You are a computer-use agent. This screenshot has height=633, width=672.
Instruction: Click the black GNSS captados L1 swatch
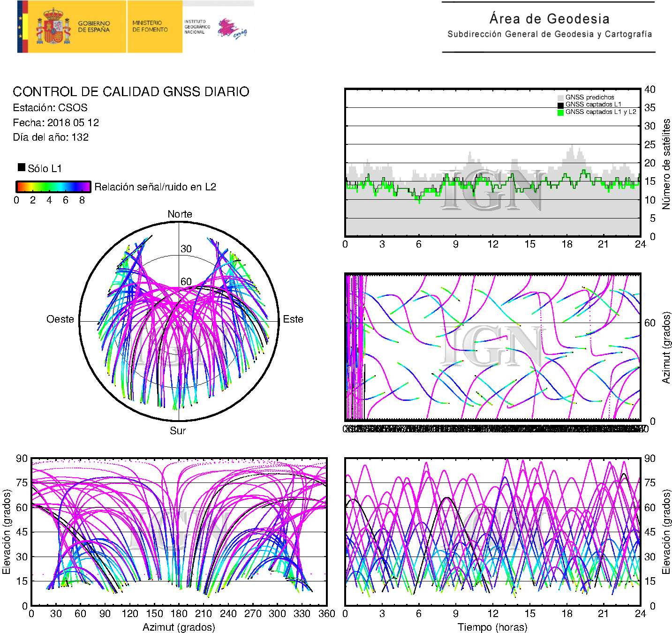point(560,105)
